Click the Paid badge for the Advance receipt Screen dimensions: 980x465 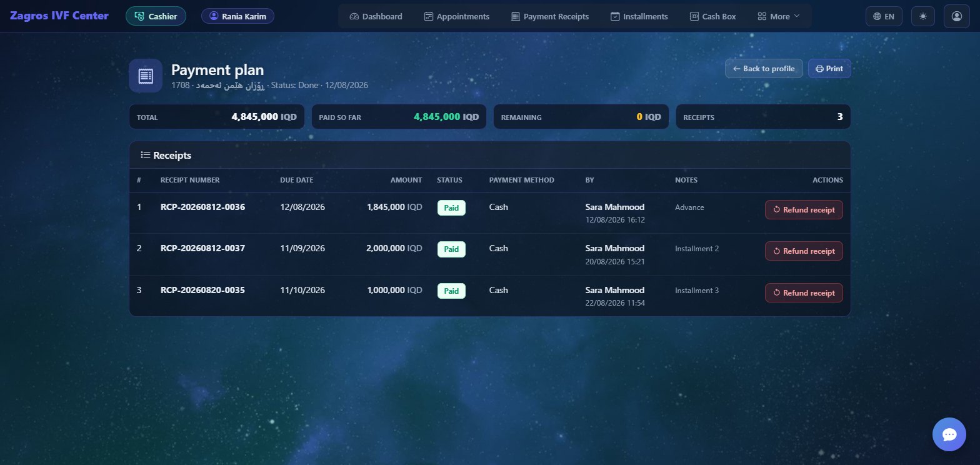click(x=451, y=207)
